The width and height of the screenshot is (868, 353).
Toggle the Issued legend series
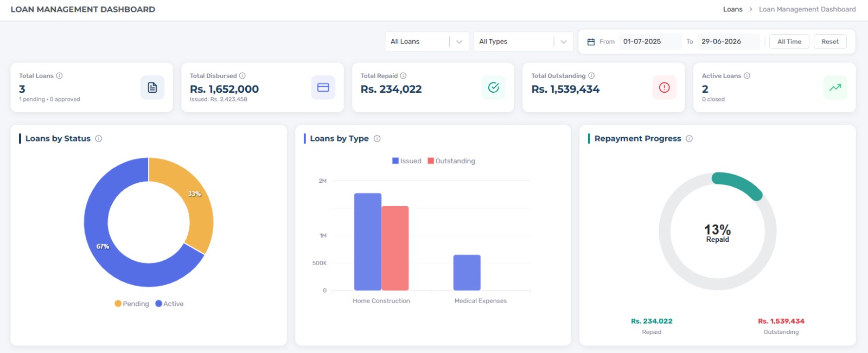(x=407, y=161)
